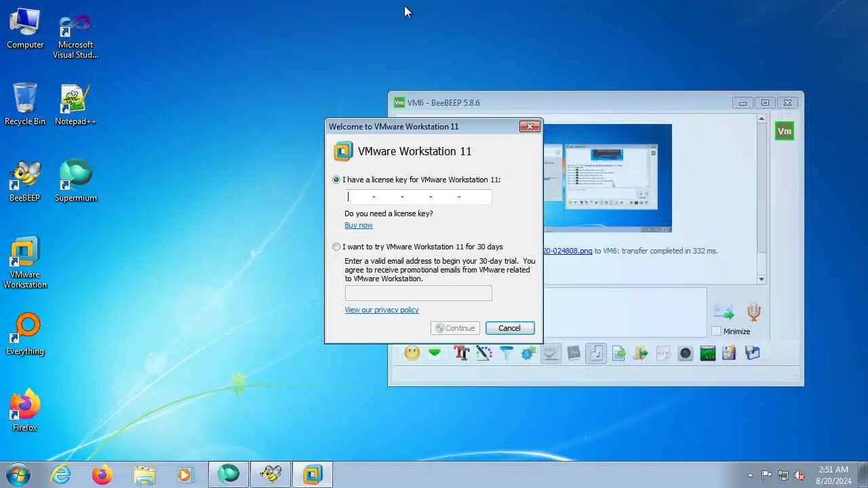Click the round camera lens icon in BeeBEEP
This screenshot has width=868, height=488.
click(x=686, y=353)
